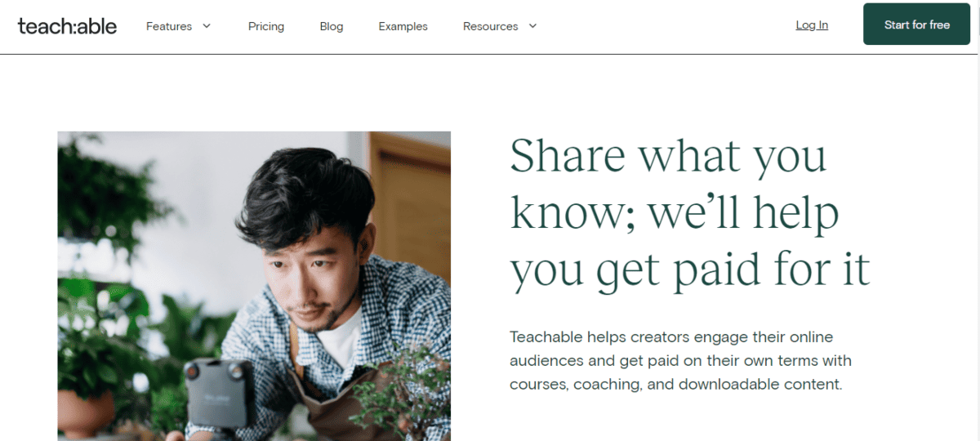
Task: Open the Resources menu
Action: click(490, 26)
